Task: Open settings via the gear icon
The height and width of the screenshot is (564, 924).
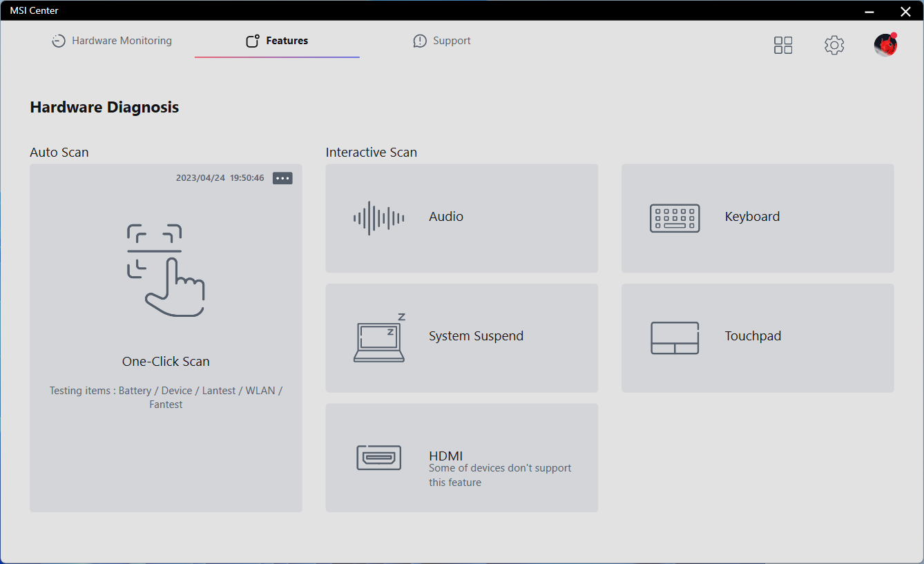Action: (834, 46)
